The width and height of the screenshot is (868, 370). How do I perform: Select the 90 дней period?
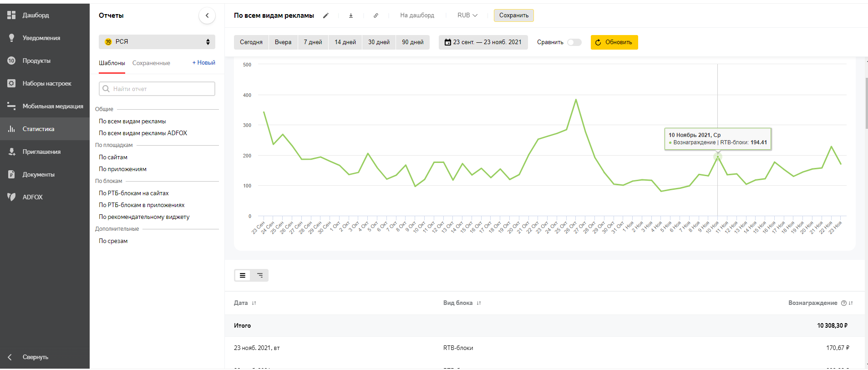413,42
